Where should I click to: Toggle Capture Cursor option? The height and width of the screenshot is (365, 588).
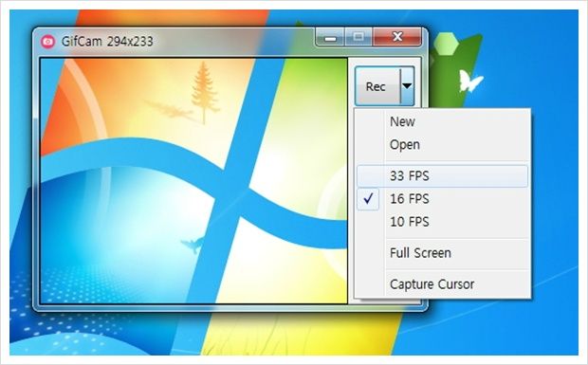click(x=443, y=284)
